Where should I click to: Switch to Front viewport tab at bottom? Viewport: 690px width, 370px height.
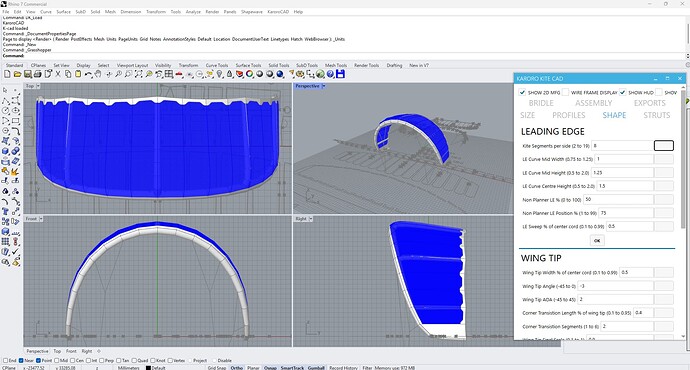point(71,351)
